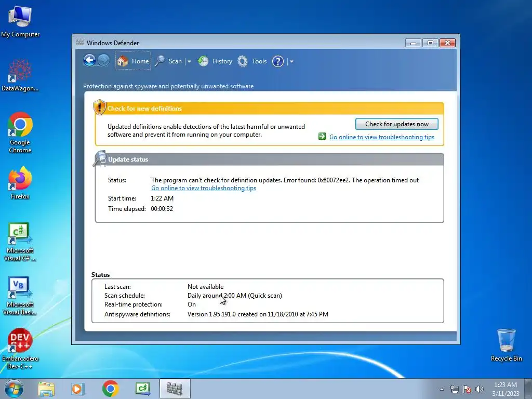Start a Scan from the toolbar

[169, 61]
